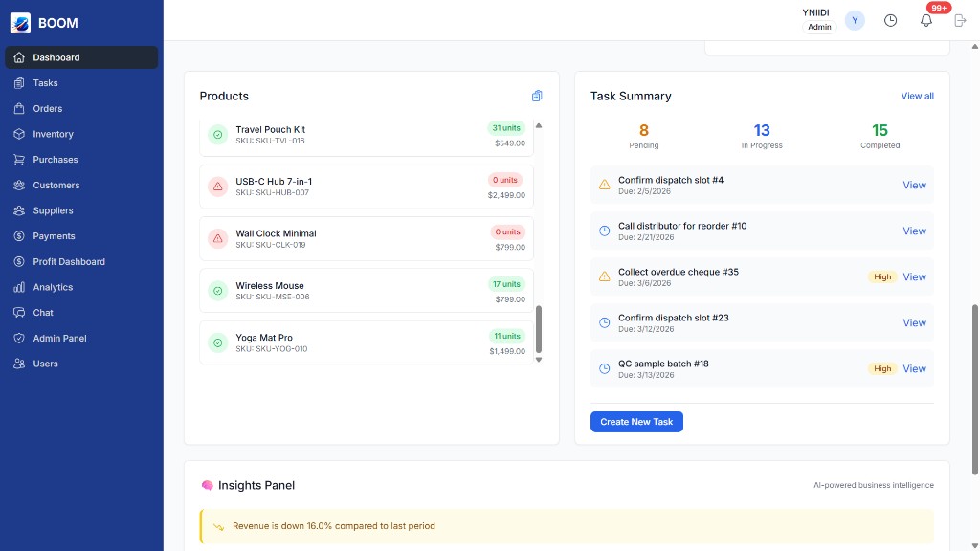The image size is (980, 551).
Task: Click the Insights Panel brain icon
Action: point(208,485)
